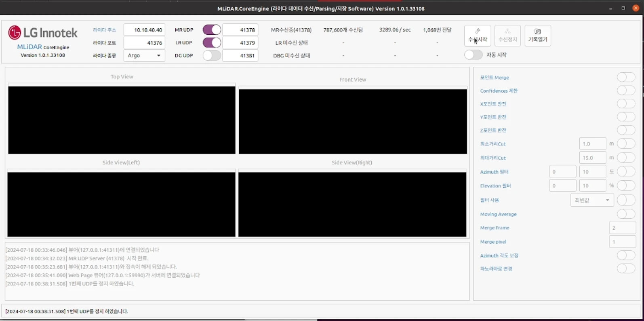Enable the 필터 사용 switch
This screenshot has height=321, width=644.
tap(626, 200)
